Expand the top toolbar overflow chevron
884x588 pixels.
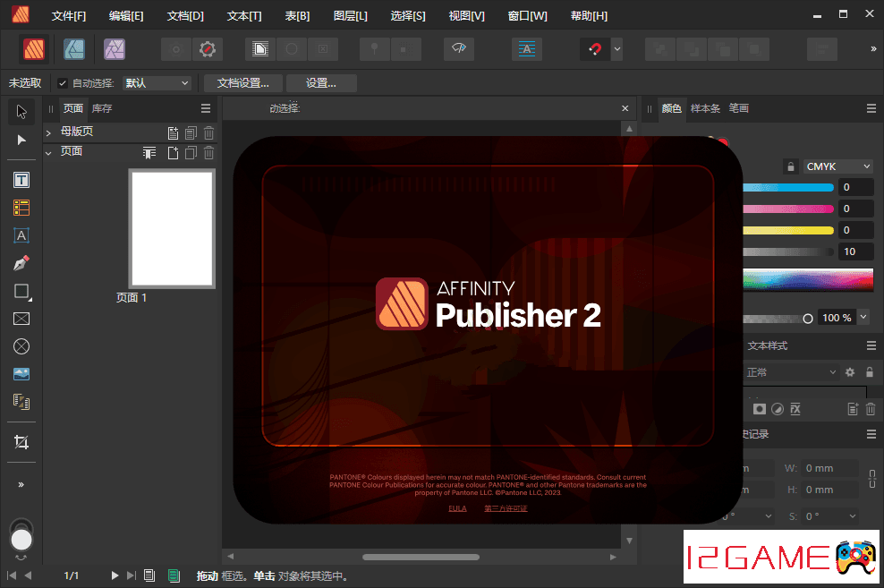[873, 49]
